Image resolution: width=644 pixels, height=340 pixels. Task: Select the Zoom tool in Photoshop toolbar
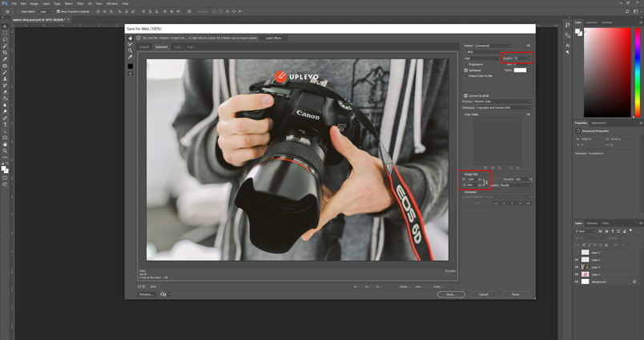[5, 151]
